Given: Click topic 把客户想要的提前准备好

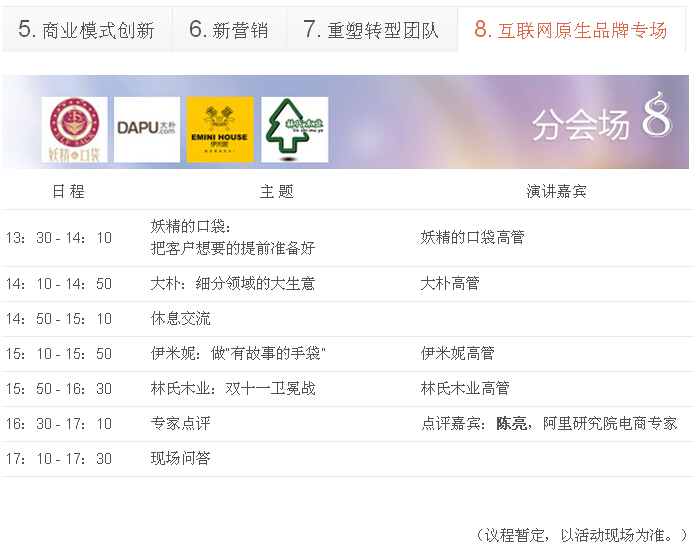Looking at the screenshot, I should pos(233,248).
